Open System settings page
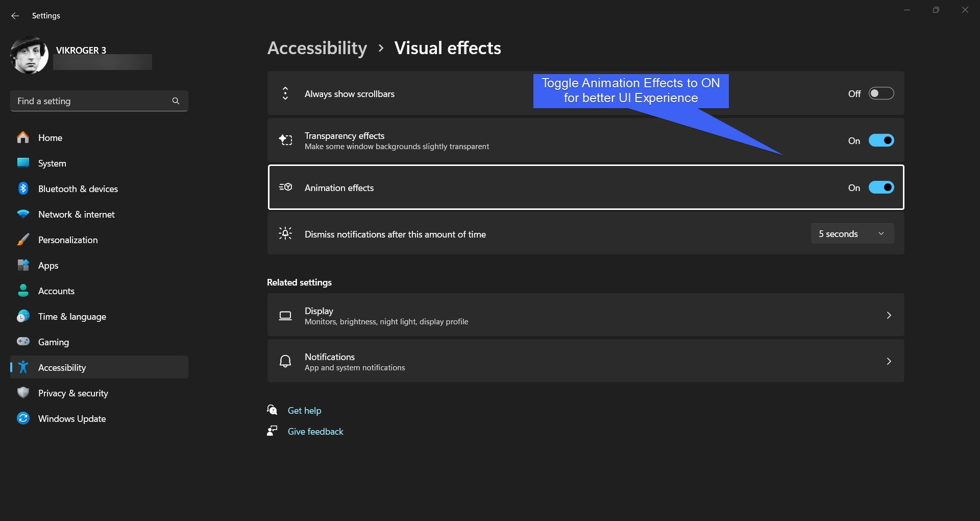This screenshot has height=521, width=980. tap(99, 163)
